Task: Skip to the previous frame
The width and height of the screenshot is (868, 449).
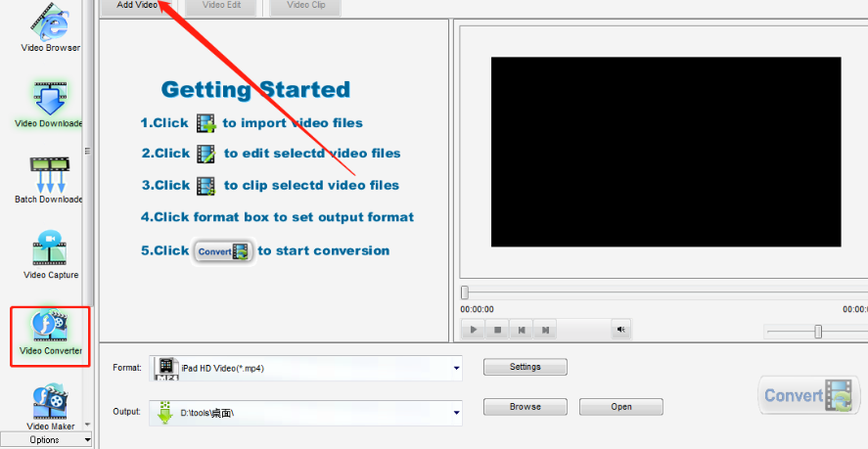Action: [521, 330]
